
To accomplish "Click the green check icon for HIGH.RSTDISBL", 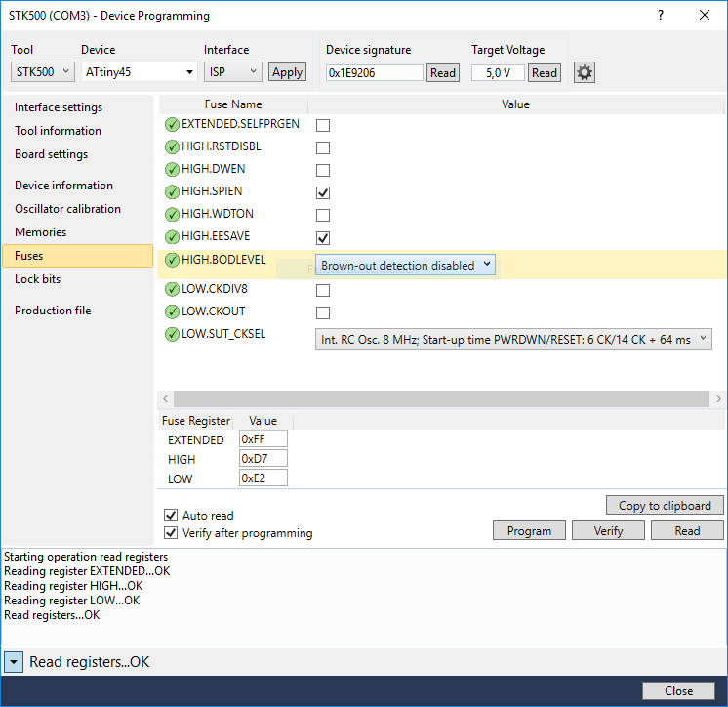I will pos(172,146).
